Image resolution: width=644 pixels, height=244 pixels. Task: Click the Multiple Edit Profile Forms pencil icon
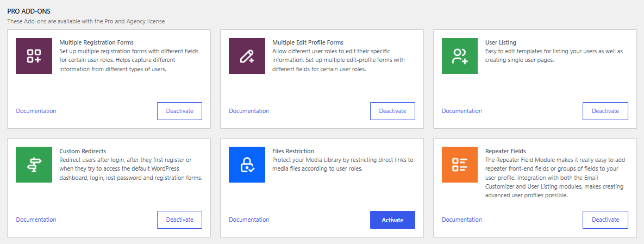pos(247,56)
